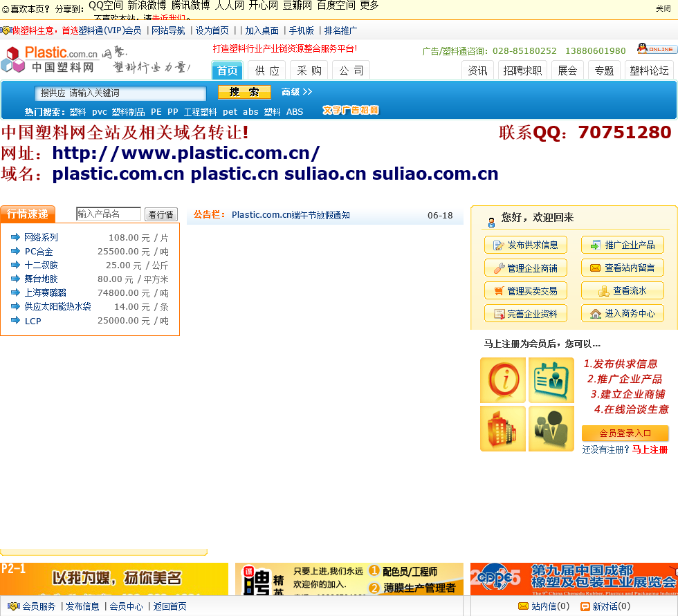Click the chat icon beside 新对话(0)
This screenshot has height=616, width=678.
pos(585,606)
